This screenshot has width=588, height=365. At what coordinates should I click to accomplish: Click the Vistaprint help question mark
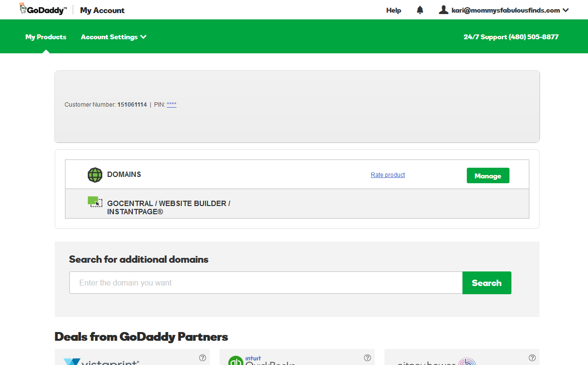(x=203, y=358)
